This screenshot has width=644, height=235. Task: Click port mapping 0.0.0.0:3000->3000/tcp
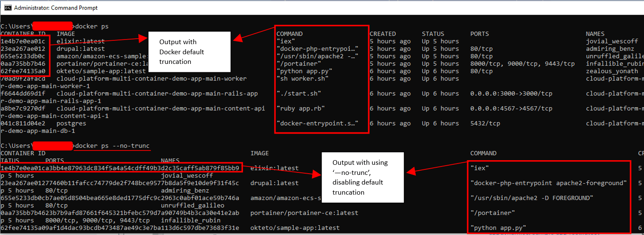(x=511, y=94)
